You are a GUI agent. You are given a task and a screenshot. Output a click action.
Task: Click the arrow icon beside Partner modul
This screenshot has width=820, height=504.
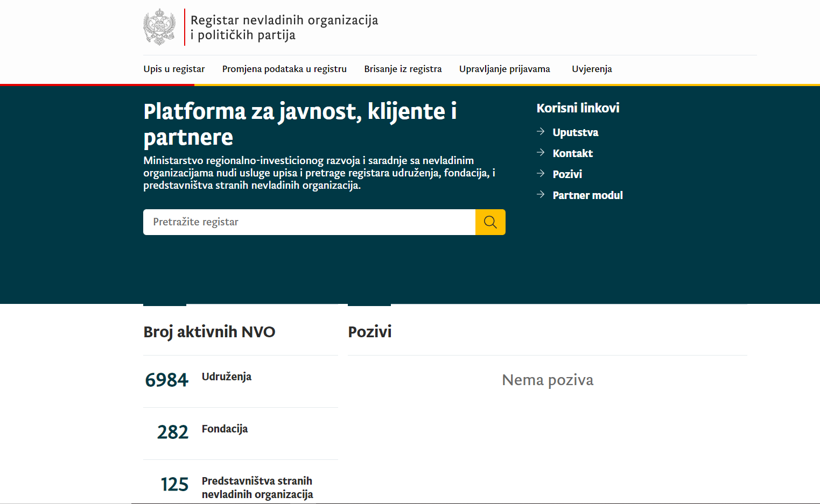(541, 195)
